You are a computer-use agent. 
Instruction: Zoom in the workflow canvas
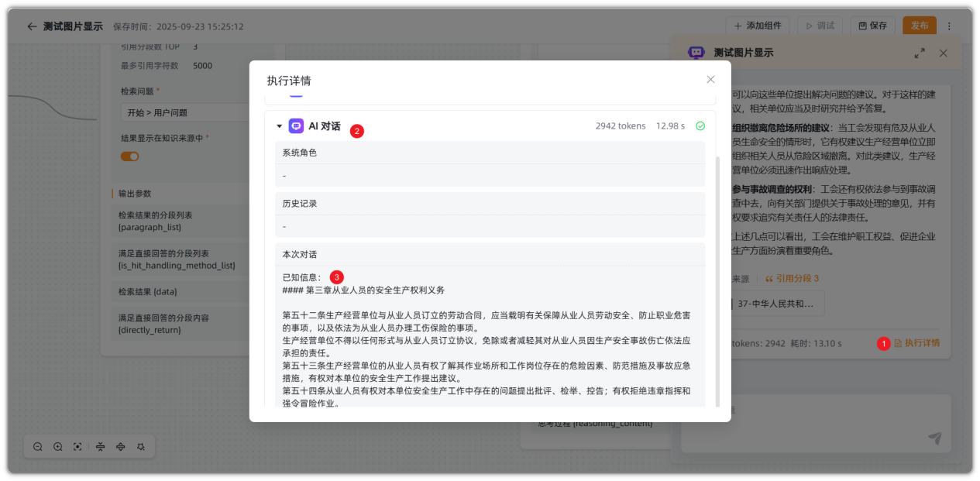tap(58, 447)
